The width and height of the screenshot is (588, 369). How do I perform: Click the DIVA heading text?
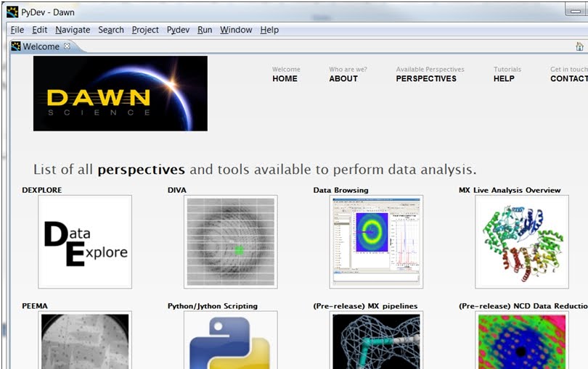tap(177, 190)
